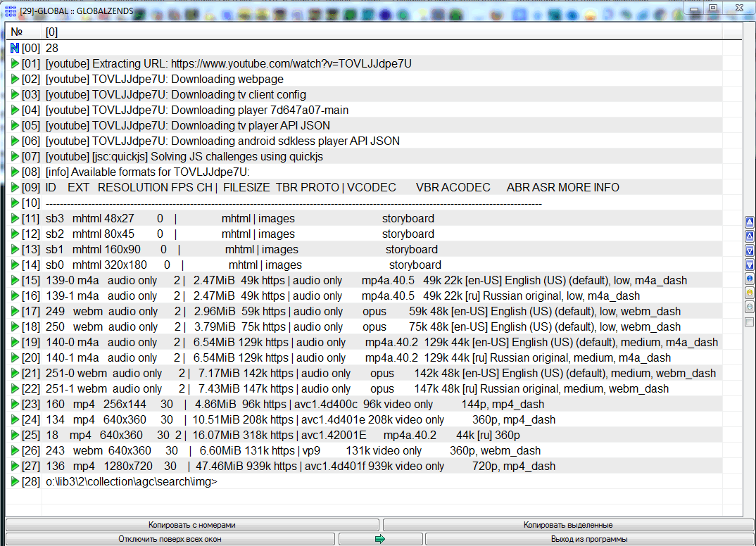The width and height of the screenshot is (756, 546).
Task: Click the 'Выход из программы' button
Action: pos(589,539)
